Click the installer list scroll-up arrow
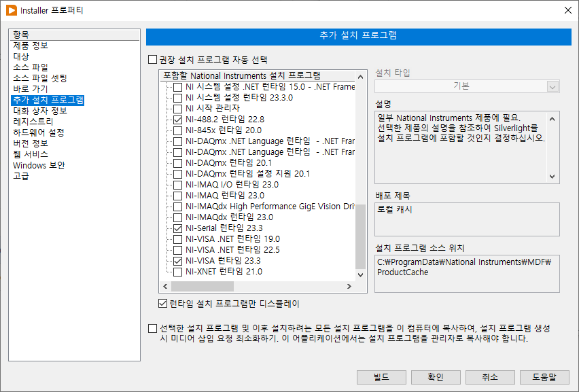The image size is (579, 392). point(361,77)
